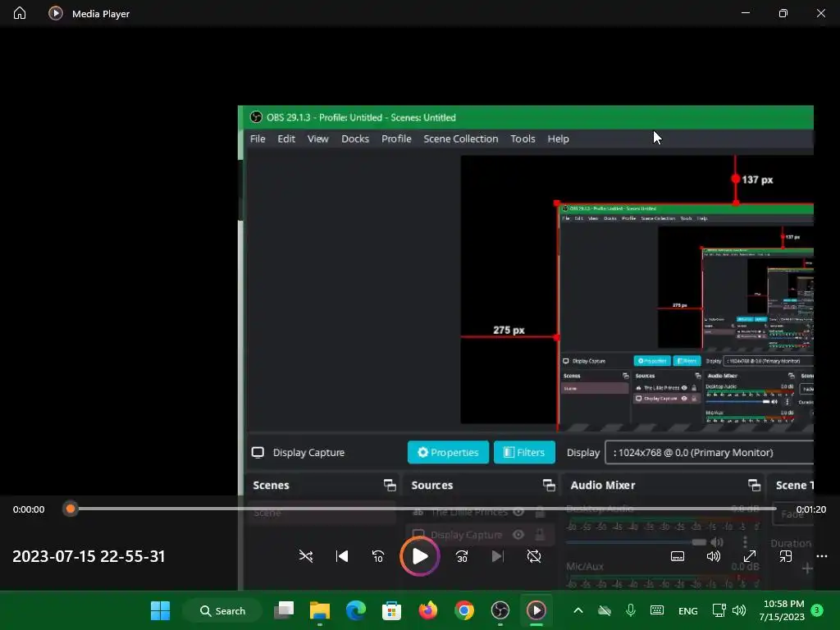Mute the Desktop Audio speaker icon
This screenshot has width=840, height=630.
click(x=717, y=542)
